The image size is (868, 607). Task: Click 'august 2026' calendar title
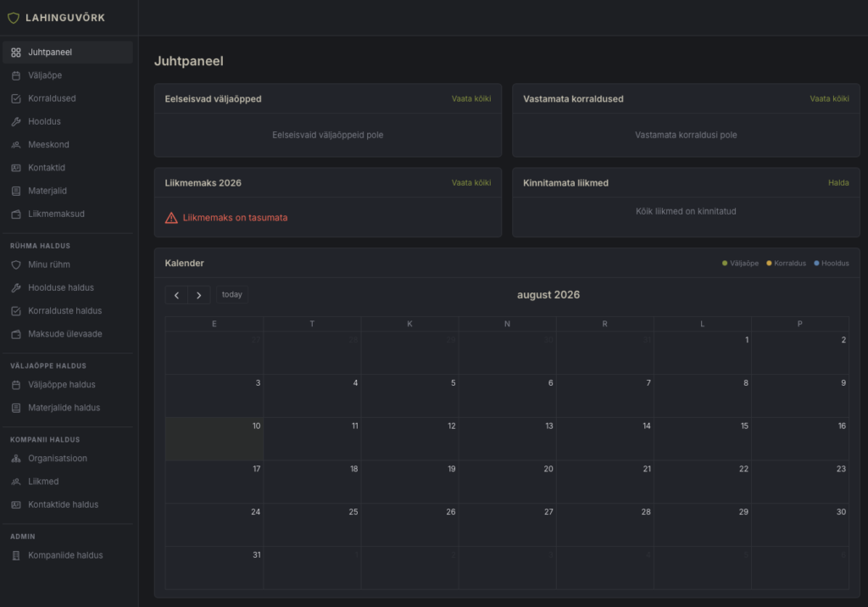pos(548,295)
